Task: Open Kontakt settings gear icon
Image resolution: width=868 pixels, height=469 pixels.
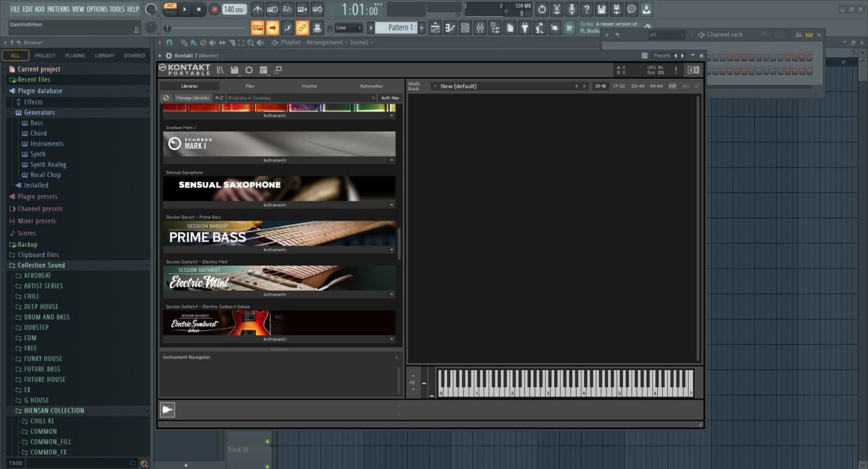Action: (x=249, y=70)
